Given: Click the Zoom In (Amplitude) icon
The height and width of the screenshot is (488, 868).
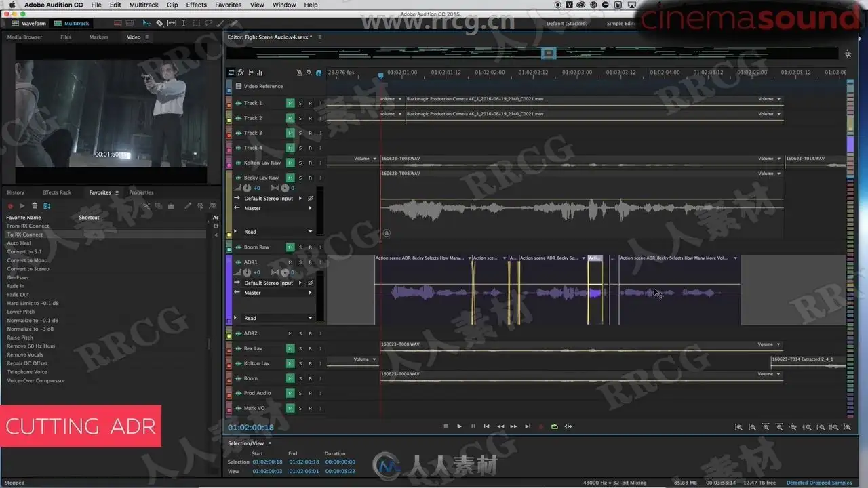Looking at the screenshot, I should tap(738, 427).
